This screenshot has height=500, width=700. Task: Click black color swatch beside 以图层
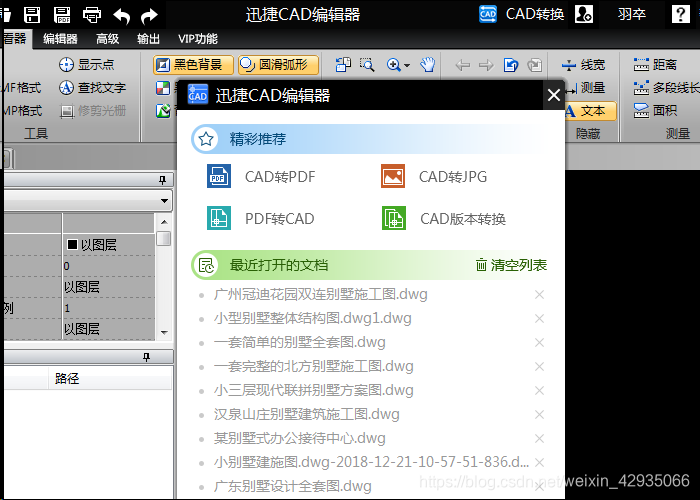tap(72, 245)
